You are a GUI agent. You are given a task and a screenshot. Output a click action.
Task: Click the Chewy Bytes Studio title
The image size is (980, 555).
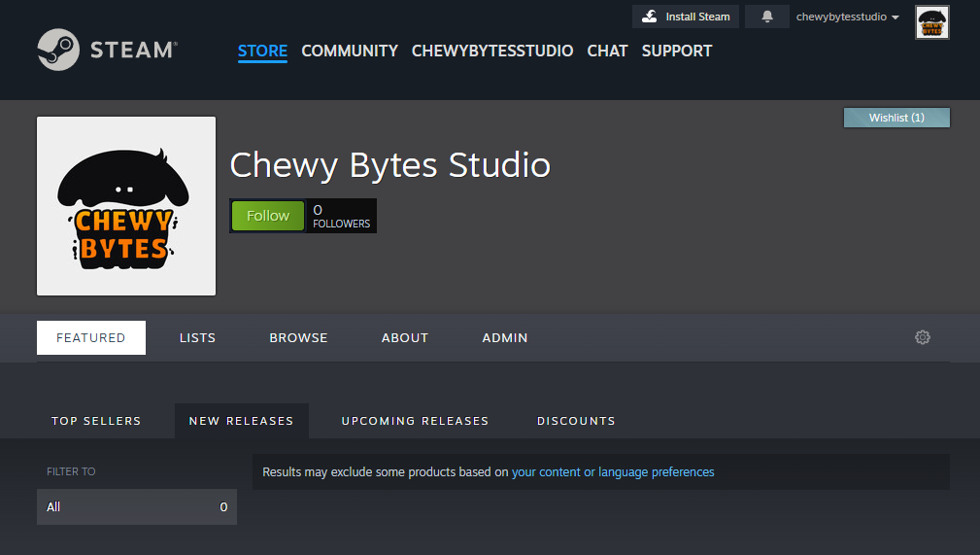(390, 166)
